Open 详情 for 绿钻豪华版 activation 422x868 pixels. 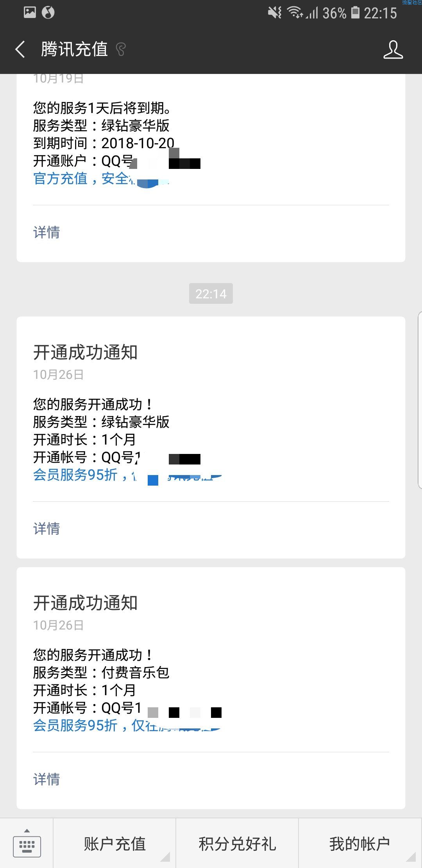[x=46, y=529]
